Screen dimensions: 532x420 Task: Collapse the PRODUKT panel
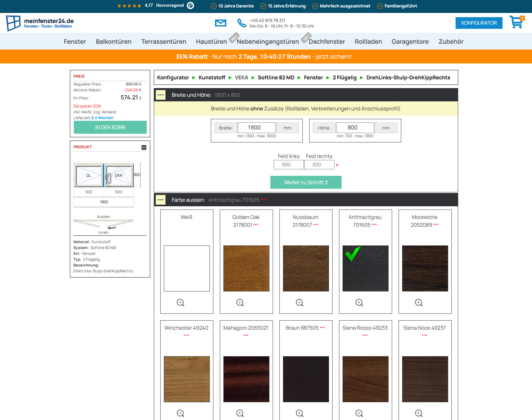(x=144, y=147)
